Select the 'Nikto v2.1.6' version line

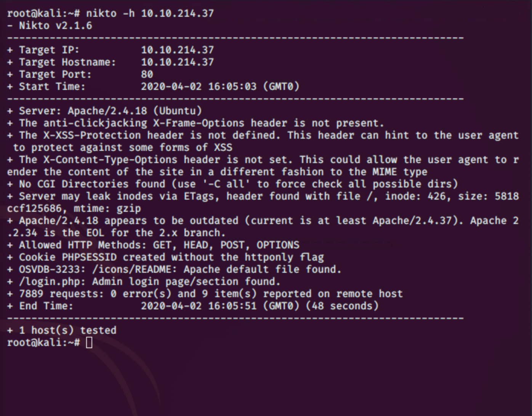tap(55, 26)
